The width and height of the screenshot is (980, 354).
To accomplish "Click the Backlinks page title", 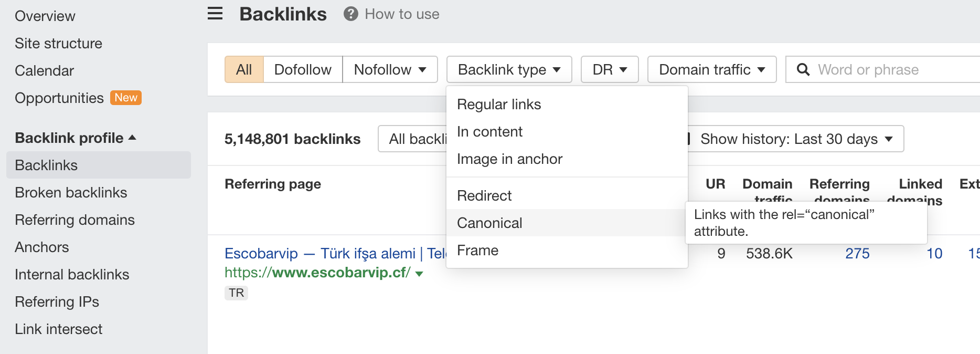I will pos(283,14).
